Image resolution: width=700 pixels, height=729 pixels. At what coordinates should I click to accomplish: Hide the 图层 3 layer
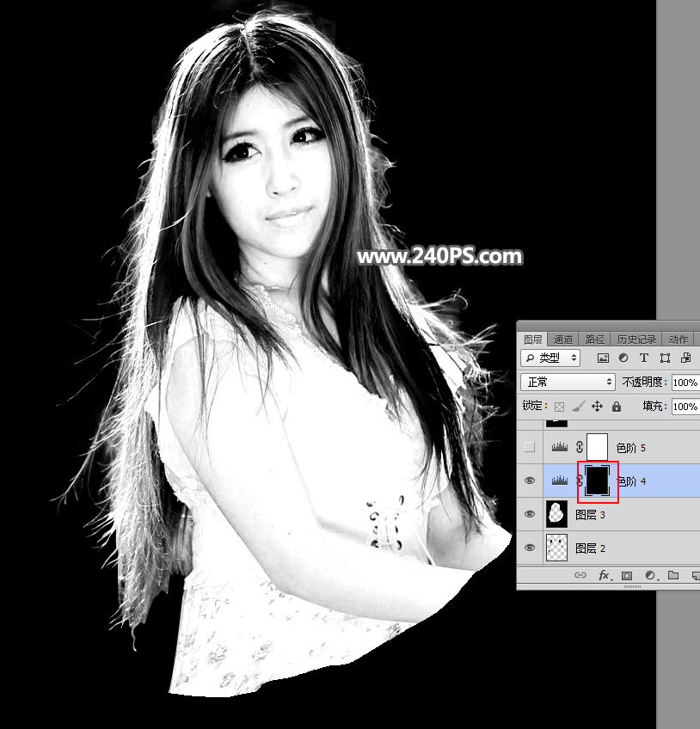coord(530,514)
